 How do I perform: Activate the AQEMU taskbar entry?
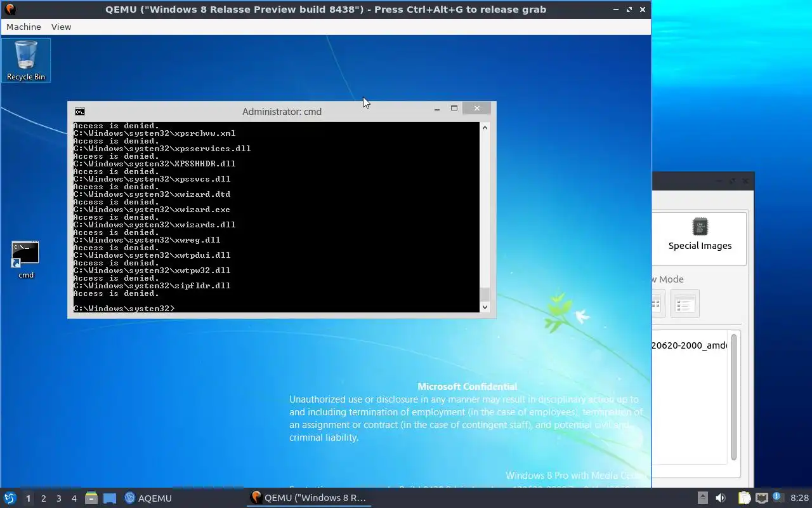point(148,498)
